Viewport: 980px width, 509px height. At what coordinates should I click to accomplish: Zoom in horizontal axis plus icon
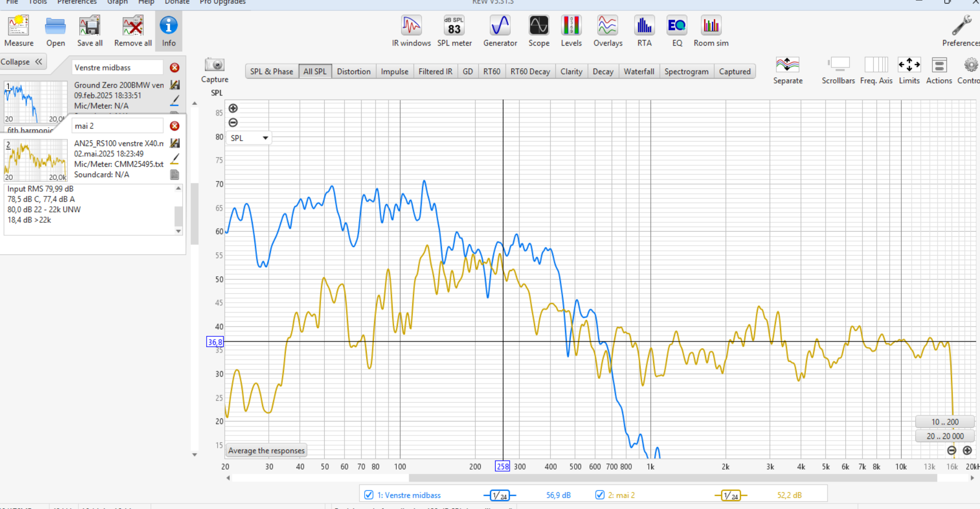coord(967,450)
